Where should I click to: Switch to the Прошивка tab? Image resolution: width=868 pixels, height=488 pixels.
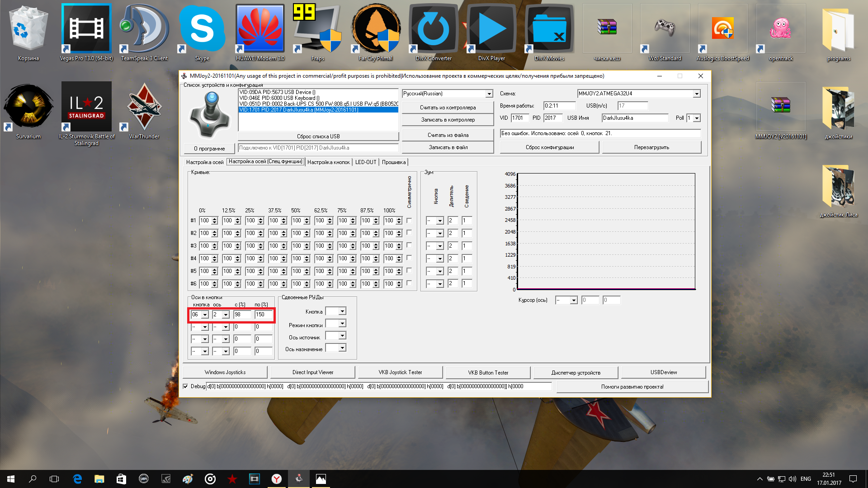point(394,162)
